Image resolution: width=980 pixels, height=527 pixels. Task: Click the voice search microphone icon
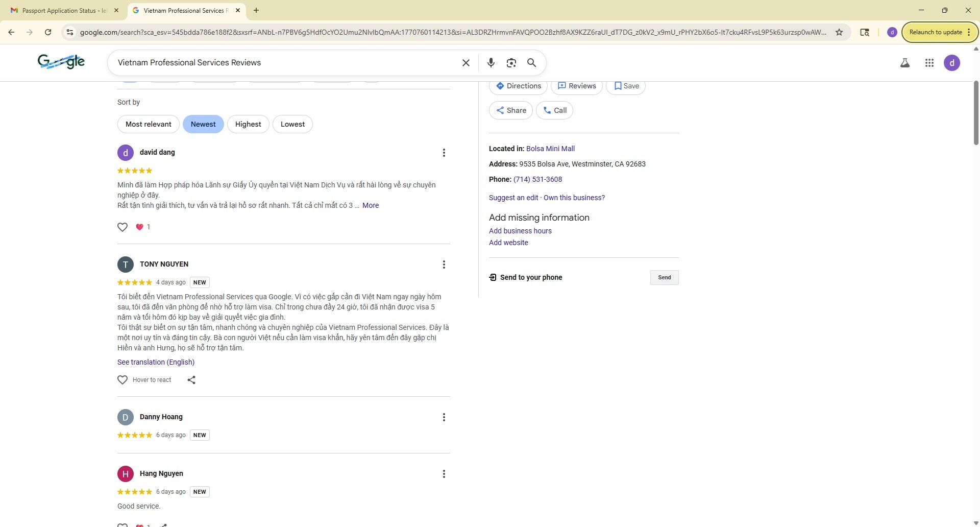pos(491,63)
